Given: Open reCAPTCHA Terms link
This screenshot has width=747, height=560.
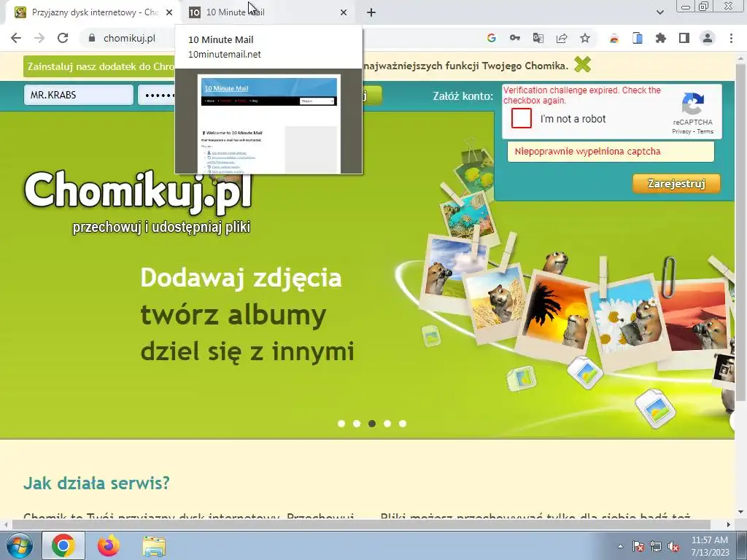Looking at the screenshot, I should (705, 131).
